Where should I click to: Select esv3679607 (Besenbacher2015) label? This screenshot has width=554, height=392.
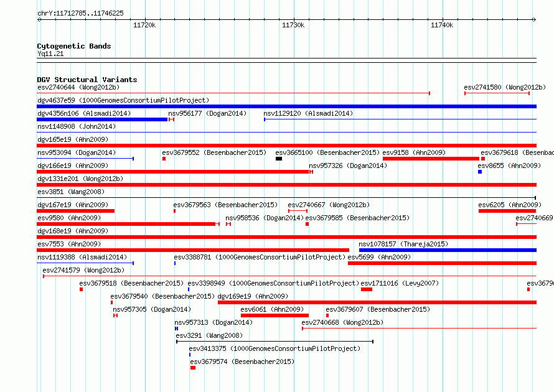click(x=378, y=309)
